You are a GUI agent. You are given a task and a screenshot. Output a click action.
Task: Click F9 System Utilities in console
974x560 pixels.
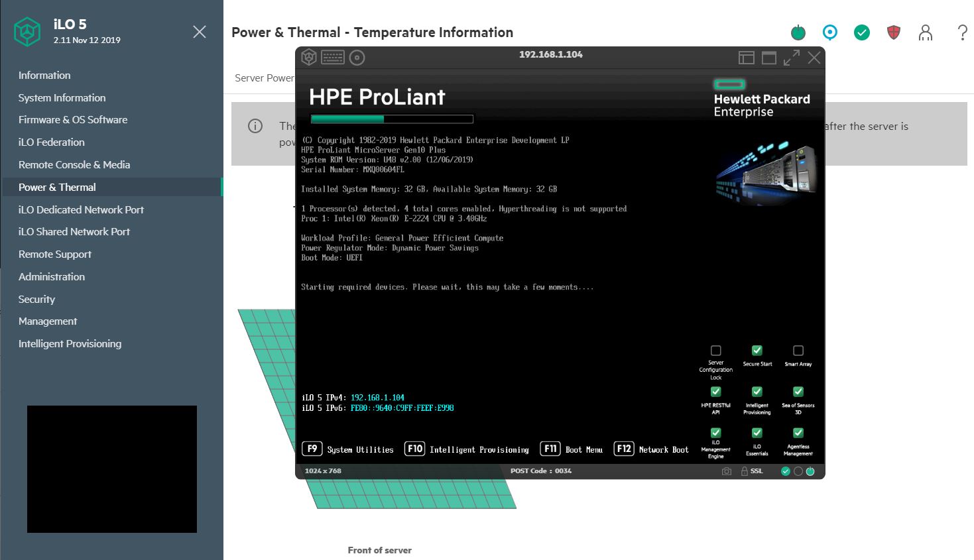(348, 449)
